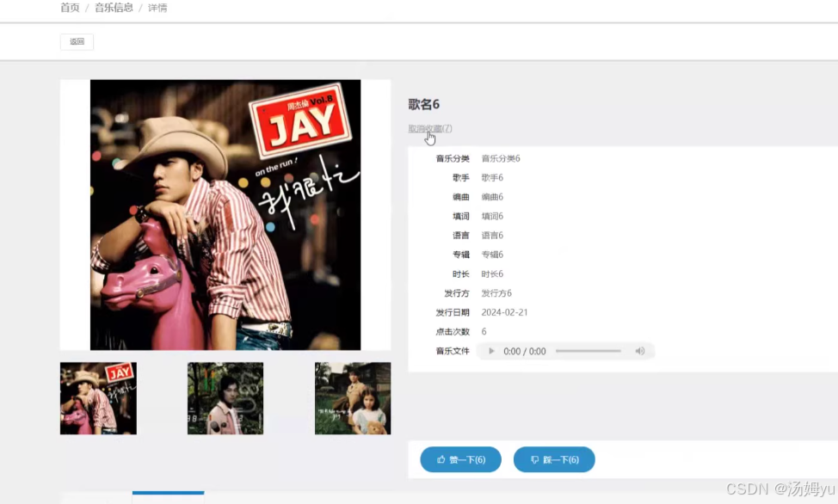The width and height of the screenshot is (838, 504).
Task: Click the 详情 breadcrumb label
Action: point(157,9)
